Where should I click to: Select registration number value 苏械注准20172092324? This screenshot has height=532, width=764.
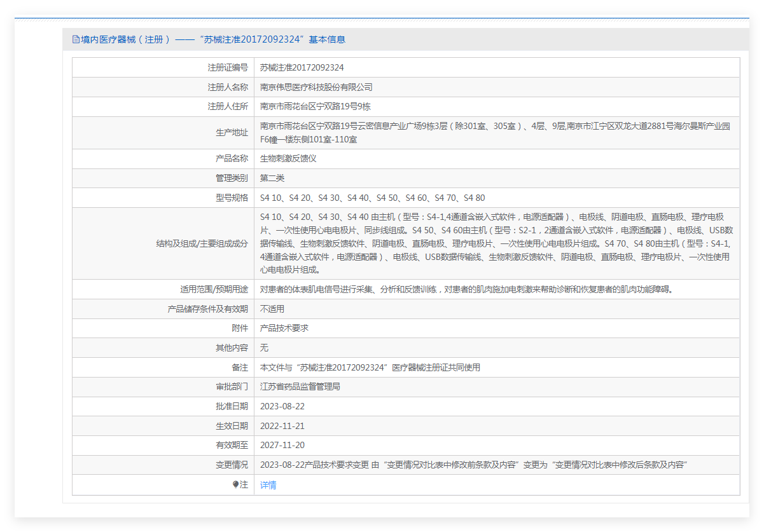coord(302,67)
